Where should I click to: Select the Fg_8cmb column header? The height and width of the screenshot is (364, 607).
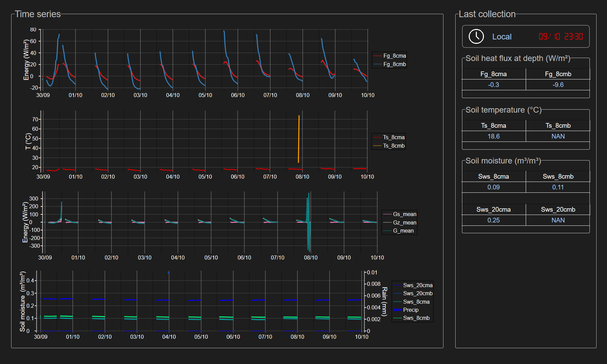[x=558, y=74]
